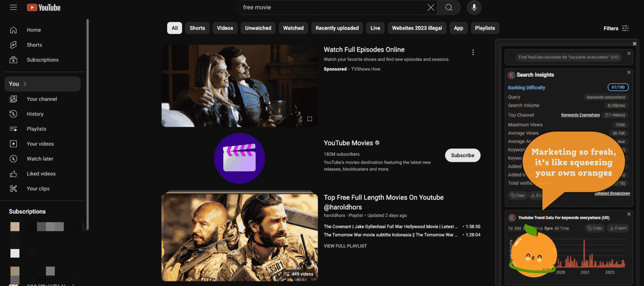Subscribe to YouTube Movies channel
Screen dimensions: 644x286
pos(462,155)
